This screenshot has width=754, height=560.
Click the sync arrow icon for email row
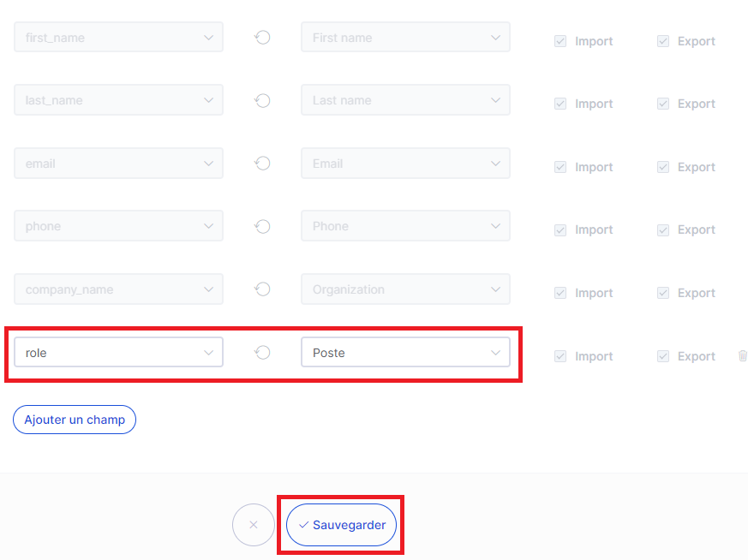coord(262,164)
